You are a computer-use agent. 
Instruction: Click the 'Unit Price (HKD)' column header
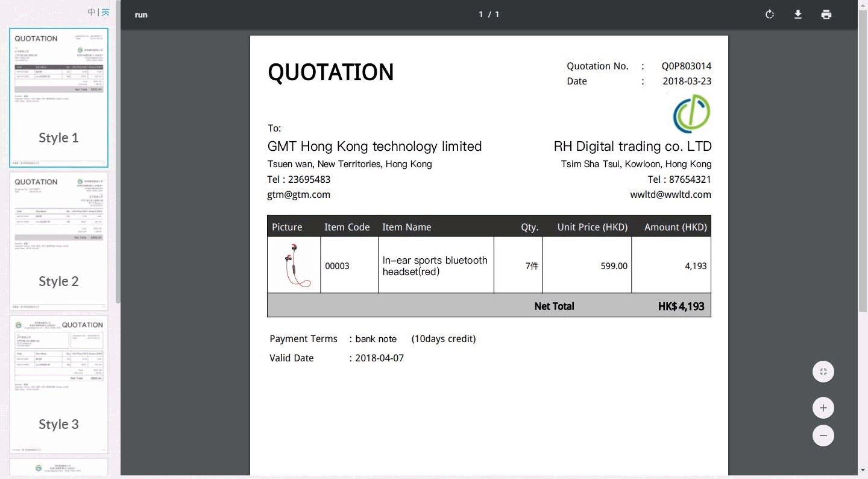pos(593,227)
